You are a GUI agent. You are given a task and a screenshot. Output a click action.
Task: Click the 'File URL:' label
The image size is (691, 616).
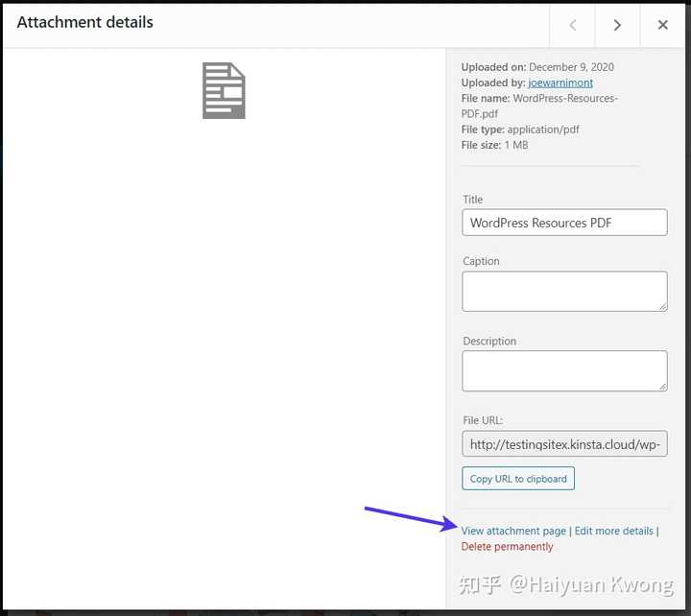[483, 420]
